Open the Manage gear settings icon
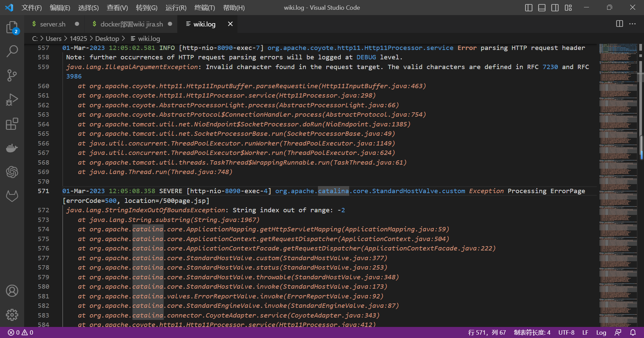 pyautogui.click(x=12, y=315)
